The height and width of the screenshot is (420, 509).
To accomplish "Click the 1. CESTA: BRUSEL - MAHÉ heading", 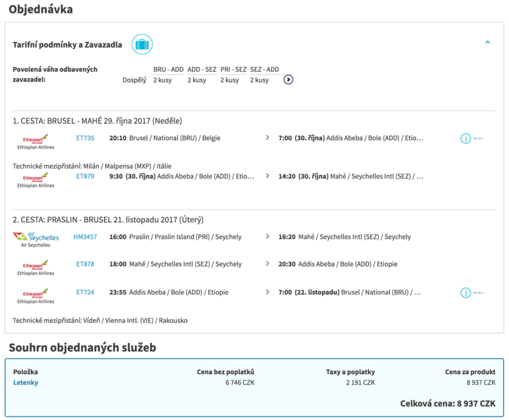I will coord(97,121).
